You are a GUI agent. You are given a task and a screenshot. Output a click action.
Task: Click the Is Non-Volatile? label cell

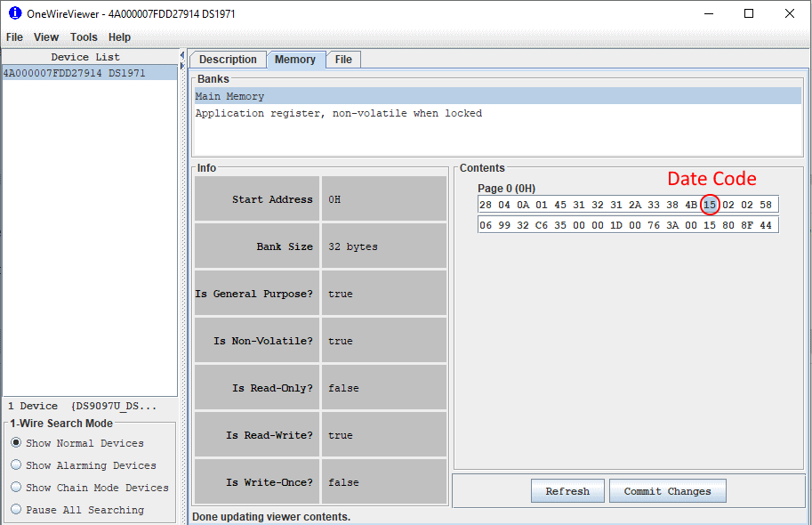point(257,341)
